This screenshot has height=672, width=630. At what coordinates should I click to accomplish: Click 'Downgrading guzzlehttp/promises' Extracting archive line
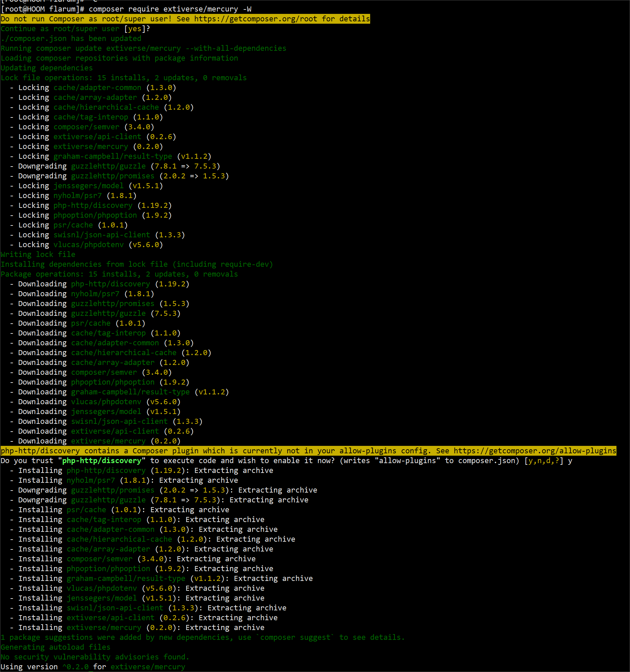point(163,490)
